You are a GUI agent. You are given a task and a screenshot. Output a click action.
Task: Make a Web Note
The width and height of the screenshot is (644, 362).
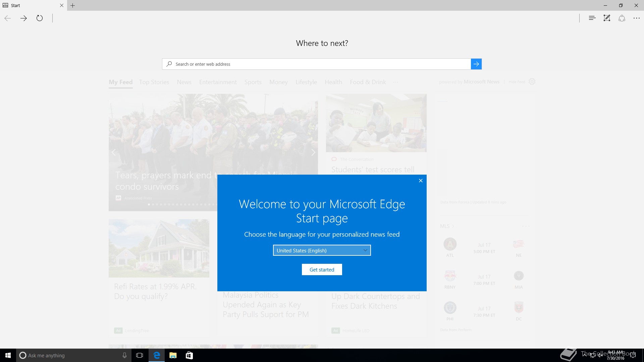pos(607,18)
